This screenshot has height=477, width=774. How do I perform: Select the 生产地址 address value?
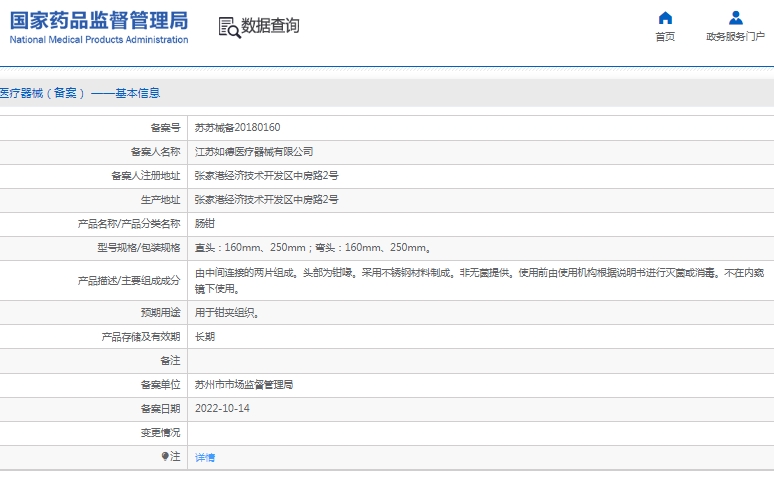click(267, 199)
